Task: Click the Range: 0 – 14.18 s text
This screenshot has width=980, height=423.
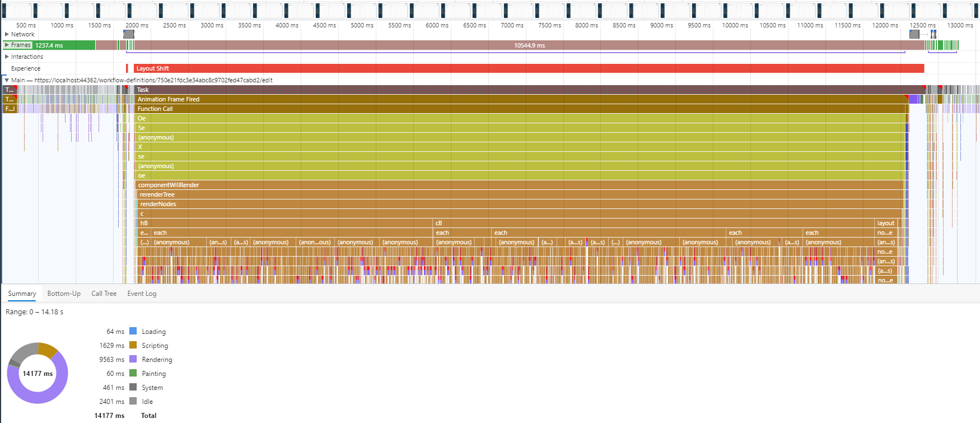Action: pyautogui.click(x=34, y=312)
